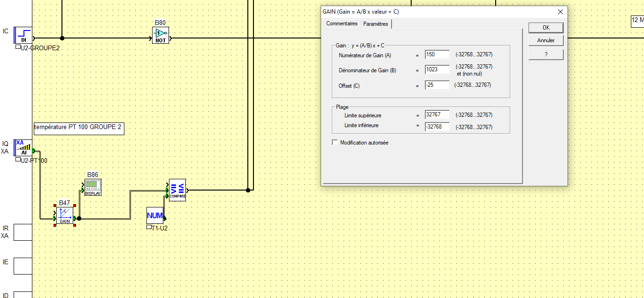Click the DISPLAY block B86
This screenshot has height=298, width=644.
click(x=92, y=187)
